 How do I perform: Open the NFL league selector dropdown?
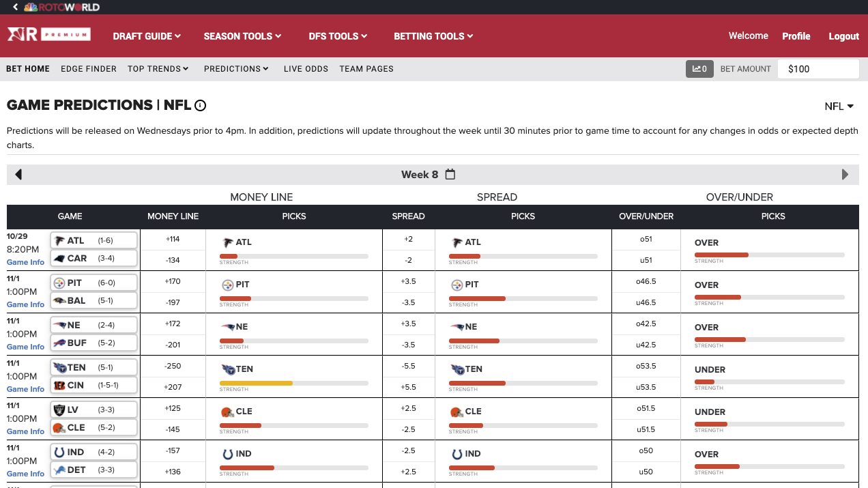point(839,106)
